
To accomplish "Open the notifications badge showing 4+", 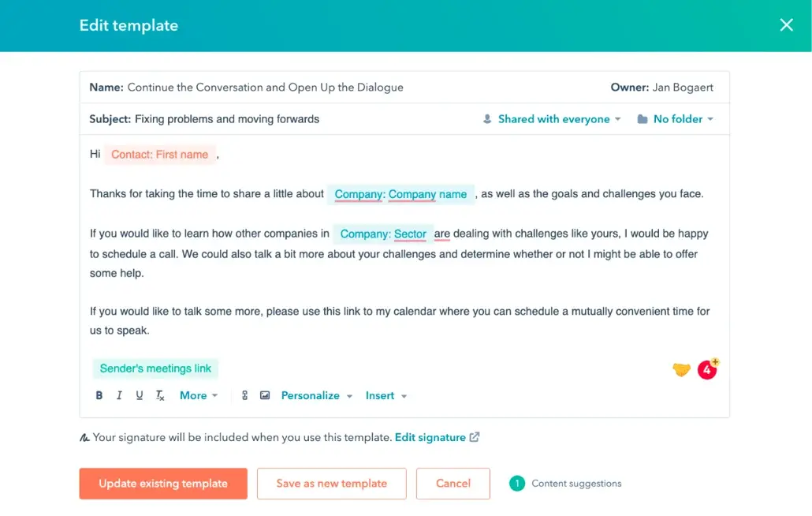I will 706,368.
